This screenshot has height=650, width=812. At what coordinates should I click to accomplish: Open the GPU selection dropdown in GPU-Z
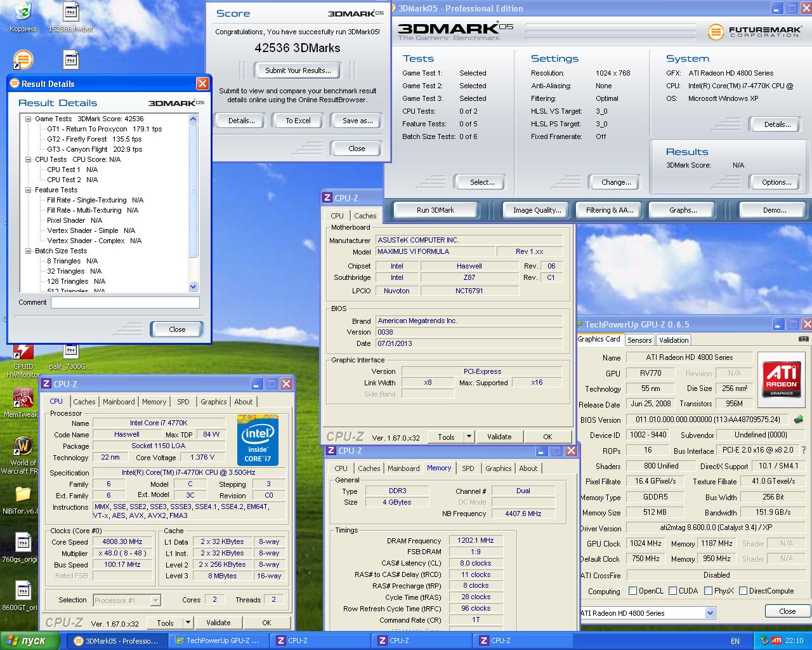710,613
